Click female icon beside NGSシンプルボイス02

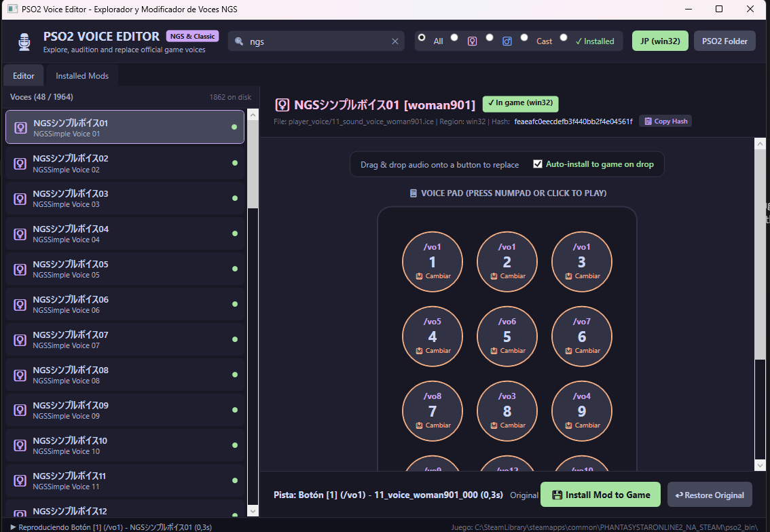click(20, 164)
